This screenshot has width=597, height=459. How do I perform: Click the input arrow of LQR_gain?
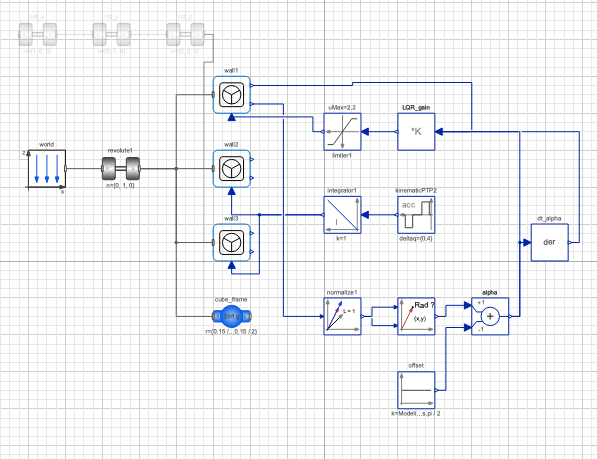click(439, 132)
